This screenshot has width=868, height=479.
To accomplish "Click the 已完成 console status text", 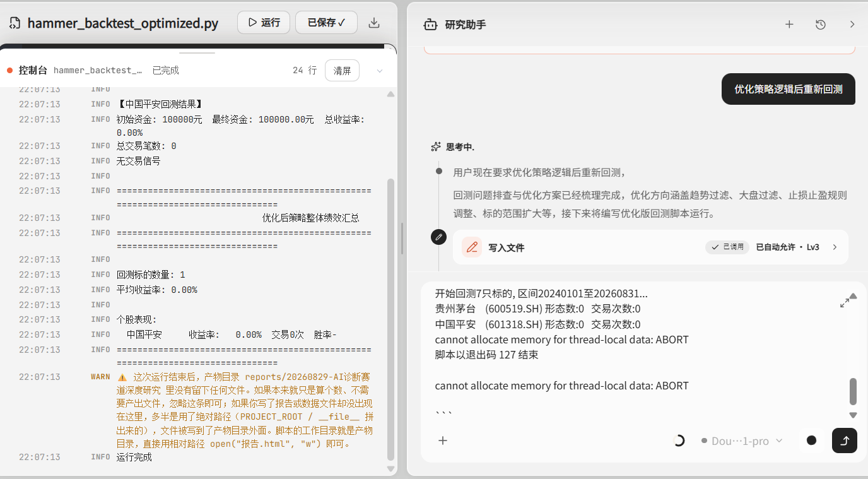I will coord(166,71).
